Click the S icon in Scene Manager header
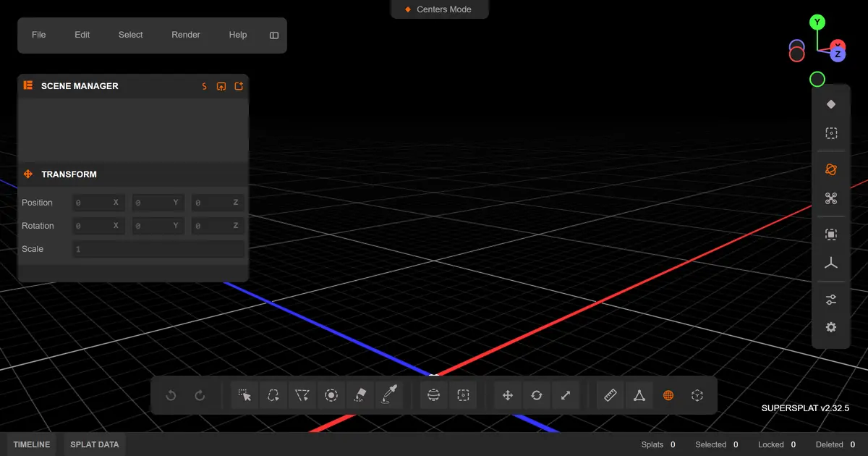 pos(205,86)
